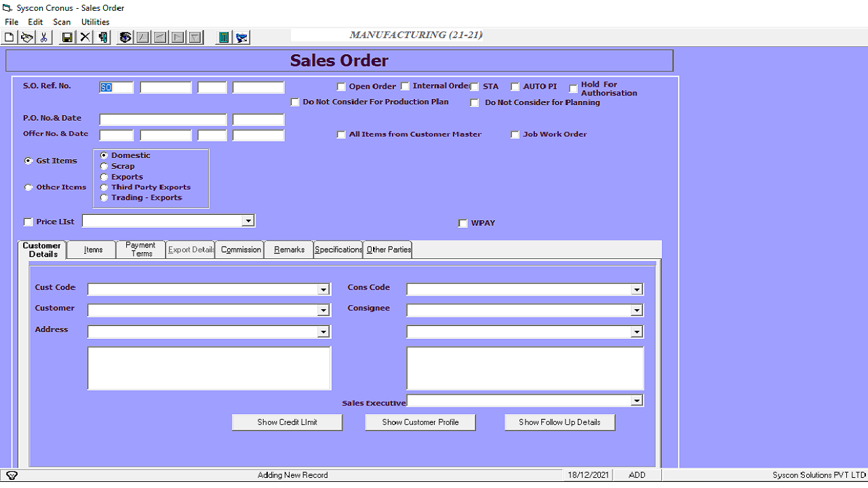
Task: Save the record with the floppy disk icon
Action: 67,37
